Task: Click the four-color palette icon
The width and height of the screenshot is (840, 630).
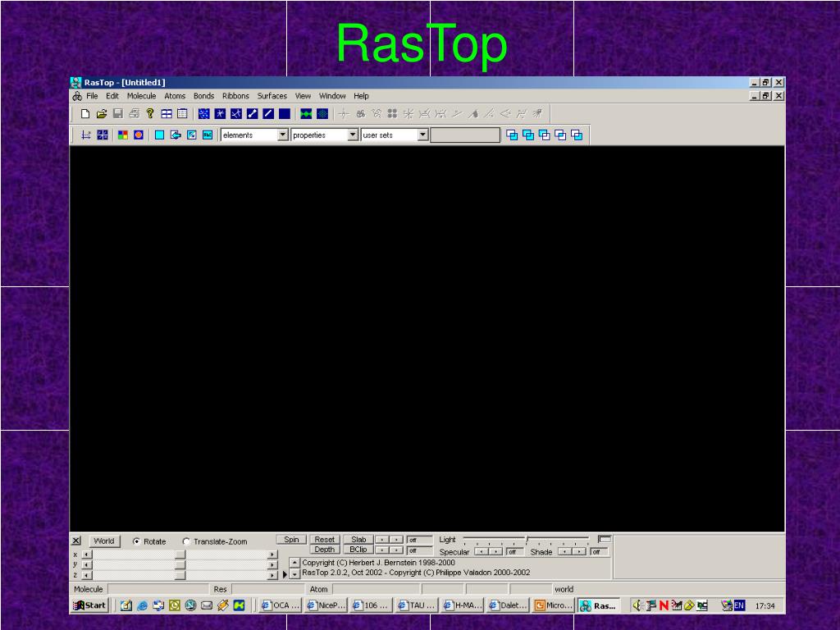Action: (x=123, y=135)
